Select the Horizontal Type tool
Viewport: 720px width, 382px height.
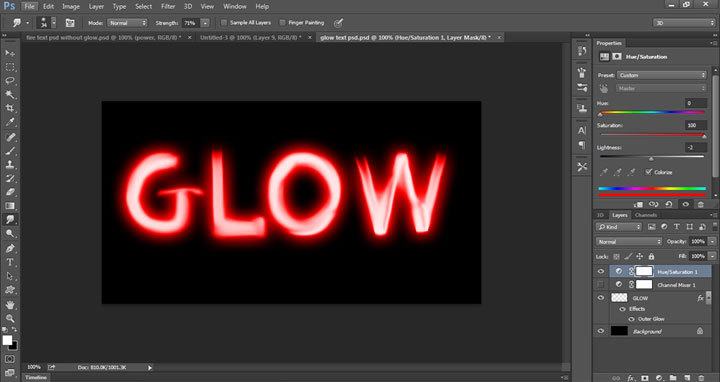tap(10, 262)
